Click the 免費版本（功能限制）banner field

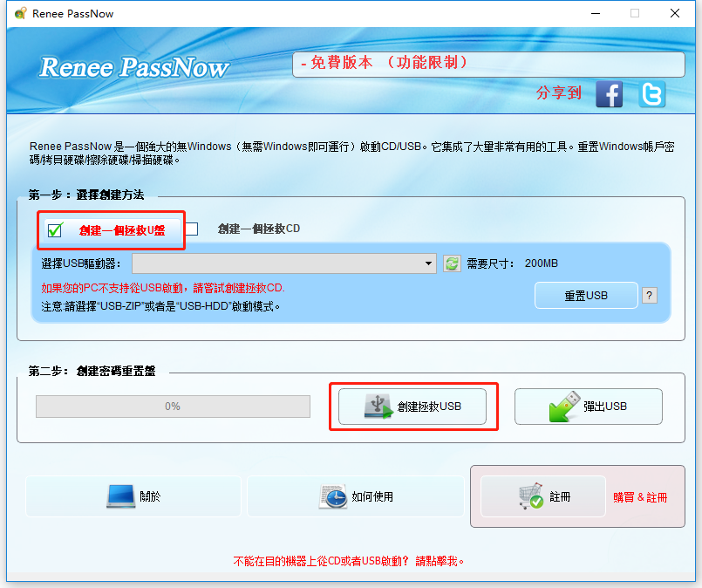pyautogui.click(x=488, y=64)
